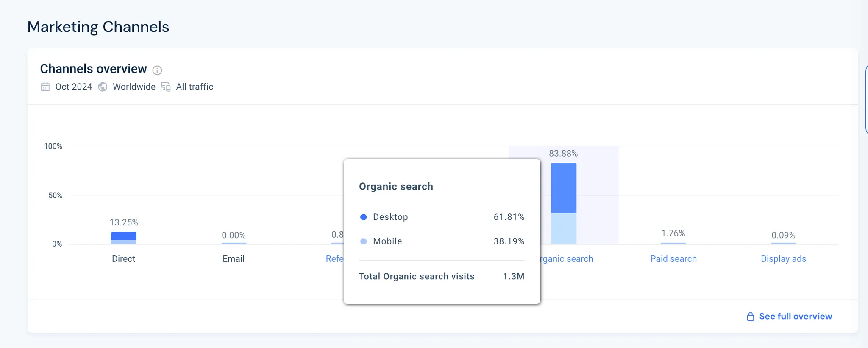
Task: Click the Direct traffic bar in chart
Action: pos(124,238)
